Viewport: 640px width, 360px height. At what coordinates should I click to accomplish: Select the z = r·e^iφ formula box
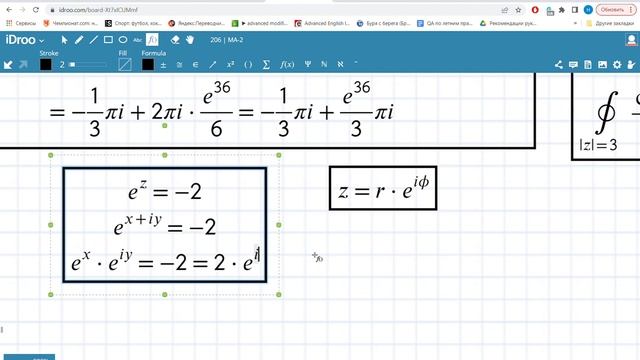click(383, 188)
